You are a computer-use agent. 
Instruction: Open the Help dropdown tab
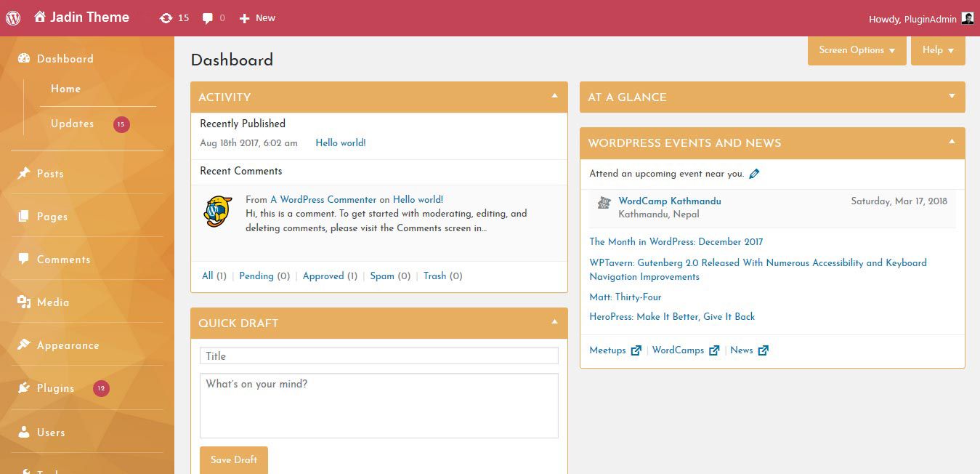coord(938,50)
